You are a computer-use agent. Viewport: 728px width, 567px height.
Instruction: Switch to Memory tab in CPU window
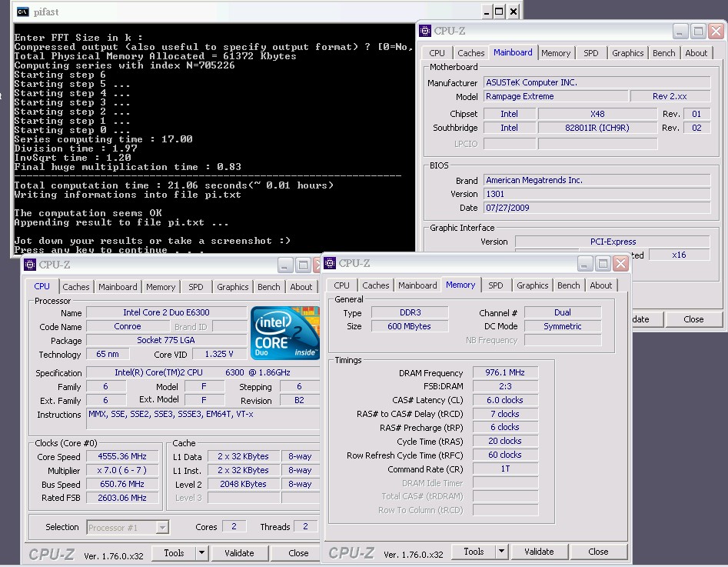(x=161, y=287)
